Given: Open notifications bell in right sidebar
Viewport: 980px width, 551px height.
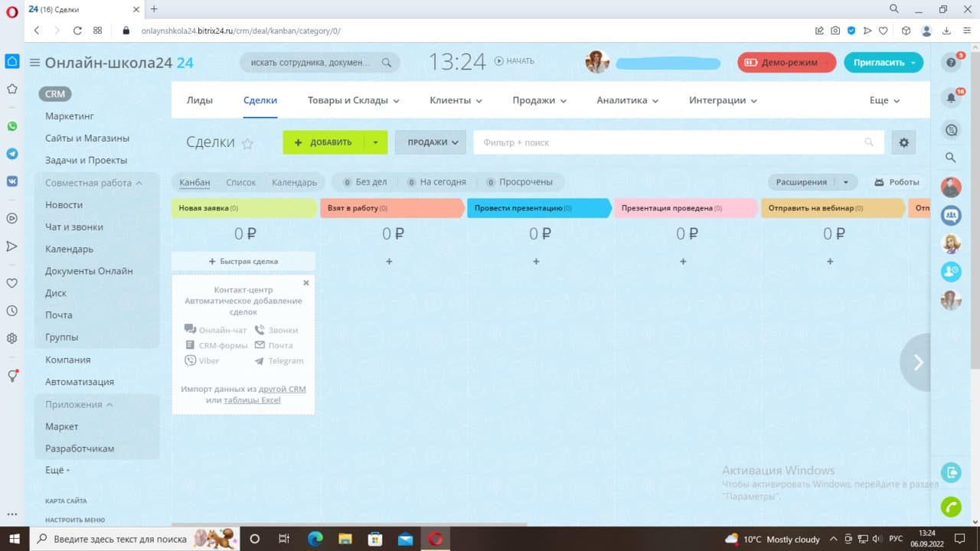Looking at the screenshot, I should click(x=951, y=98).
